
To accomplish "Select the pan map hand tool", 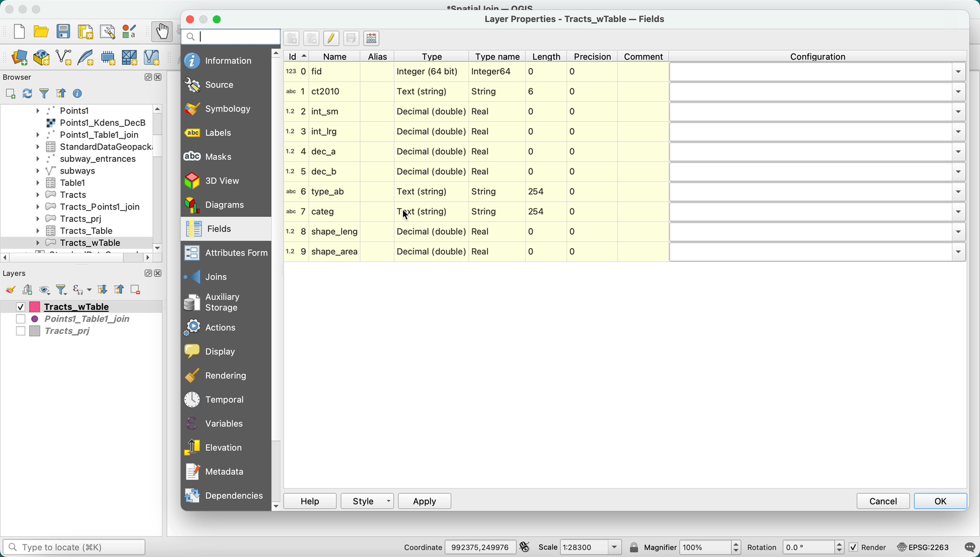I will point(161,31).
